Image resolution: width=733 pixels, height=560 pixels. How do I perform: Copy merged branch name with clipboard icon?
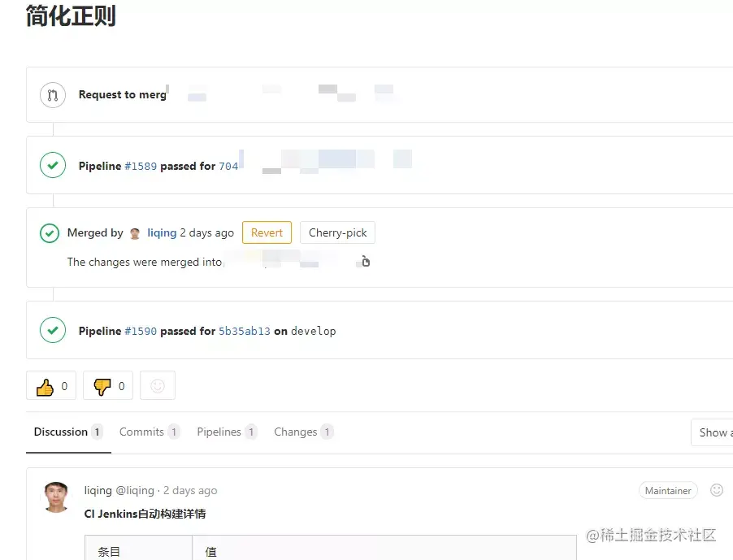point(366,262)
